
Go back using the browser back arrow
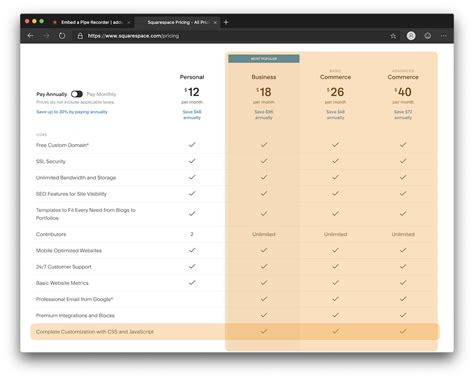[30, 36]
